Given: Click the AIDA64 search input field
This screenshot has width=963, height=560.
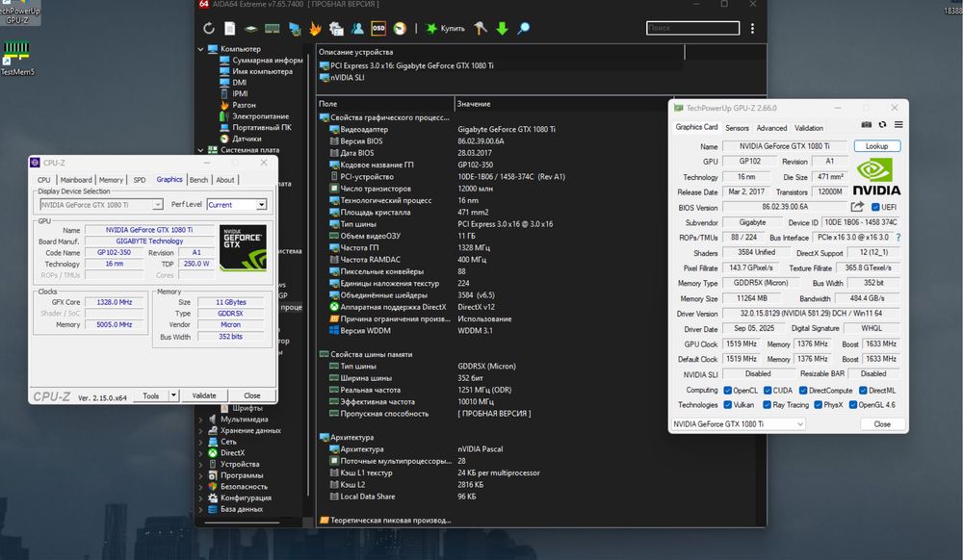Looking at the screenshot, I should coord(692,28).
